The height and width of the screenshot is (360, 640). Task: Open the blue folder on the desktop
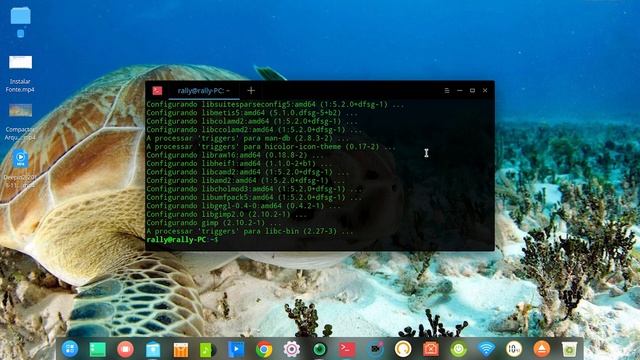click(x=20, y=16)
